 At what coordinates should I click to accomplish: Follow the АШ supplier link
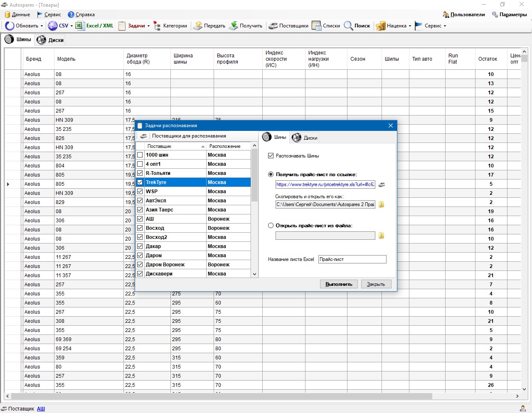[41, 408]
